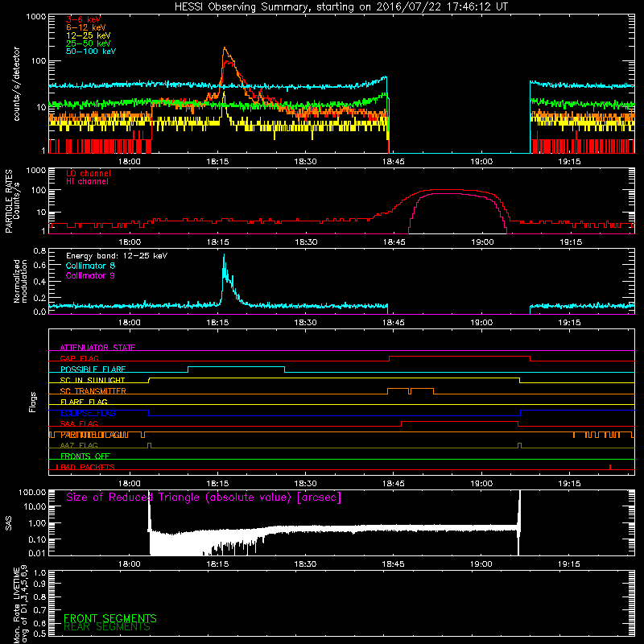Select the SC TRANSMITTER flag label

click(x=93, y=391)
